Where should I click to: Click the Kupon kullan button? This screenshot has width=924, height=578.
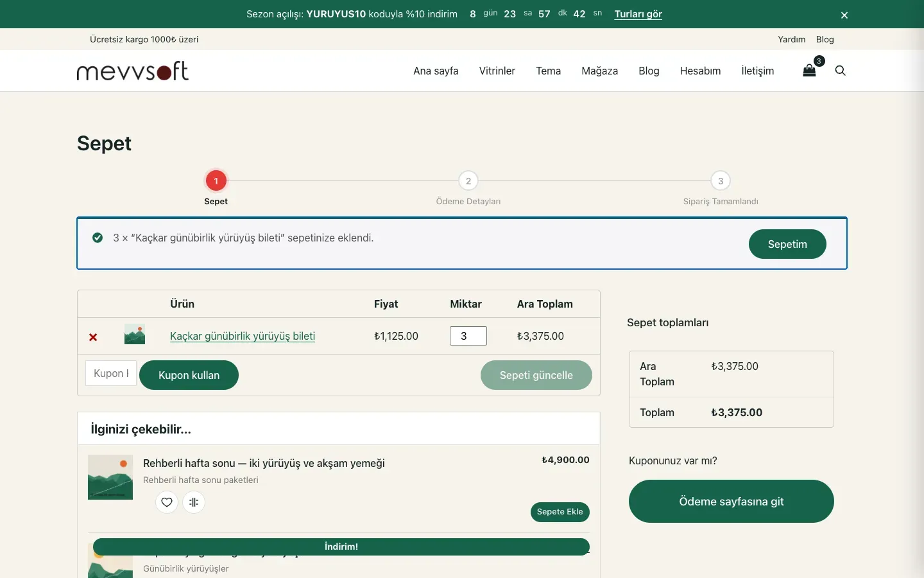click(189, 375)
